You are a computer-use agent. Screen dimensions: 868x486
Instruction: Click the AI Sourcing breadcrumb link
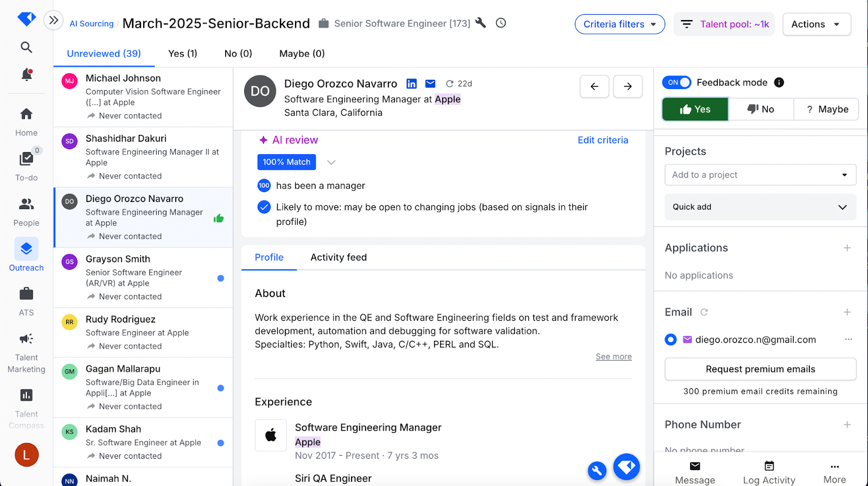[92, 24]
